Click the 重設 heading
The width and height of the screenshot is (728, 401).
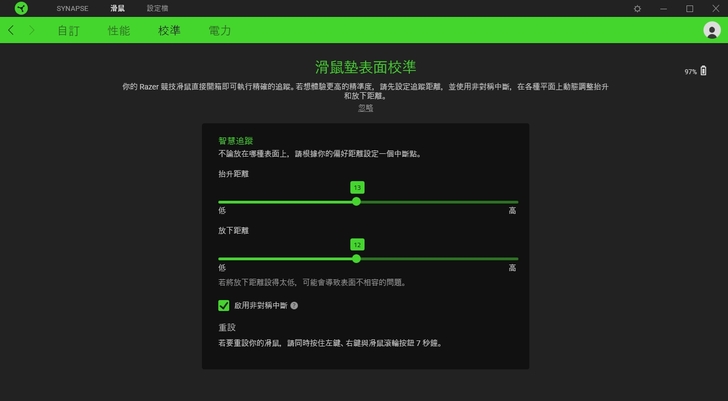[x=227, y=327]
